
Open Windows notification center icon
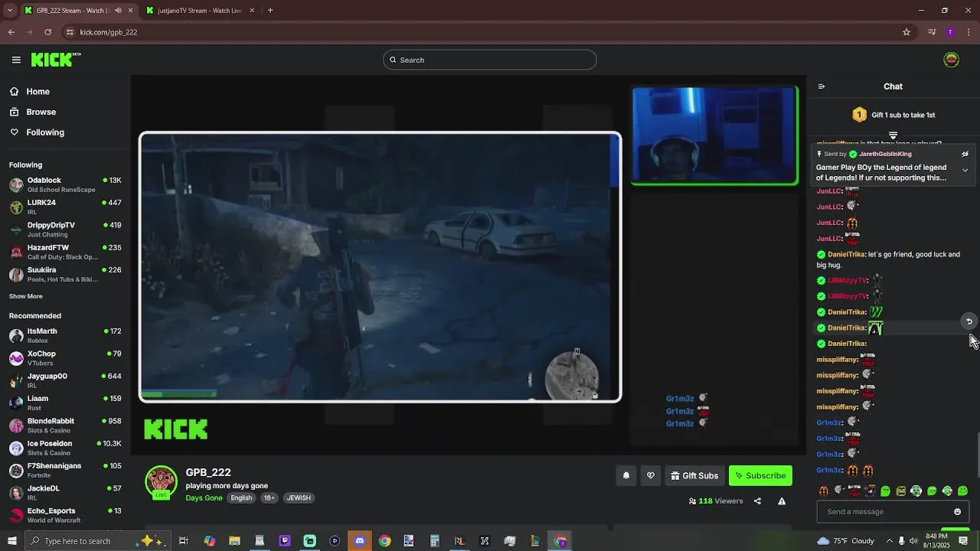coord(963,541)
